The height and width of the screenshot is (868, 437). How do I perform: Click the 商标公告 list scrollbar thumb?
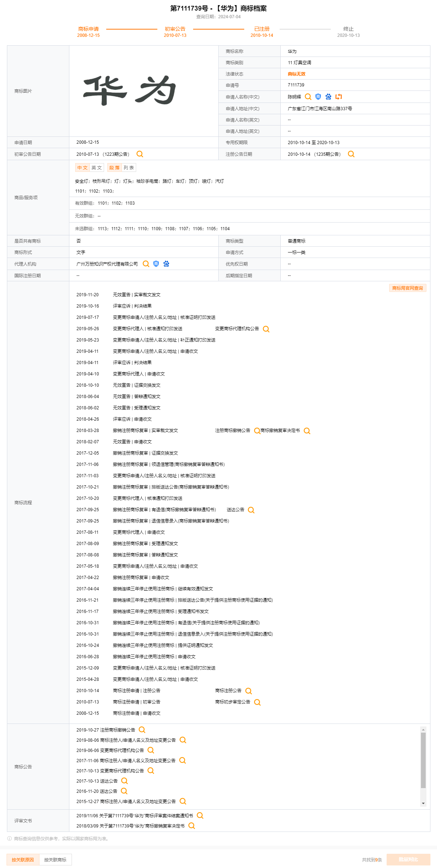point(423,760)
